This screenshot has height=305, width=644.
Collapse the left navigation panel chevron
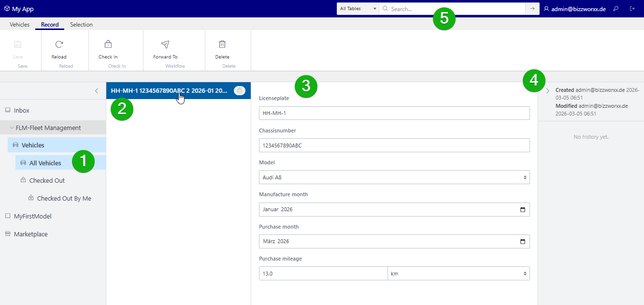tap(97, 91)
